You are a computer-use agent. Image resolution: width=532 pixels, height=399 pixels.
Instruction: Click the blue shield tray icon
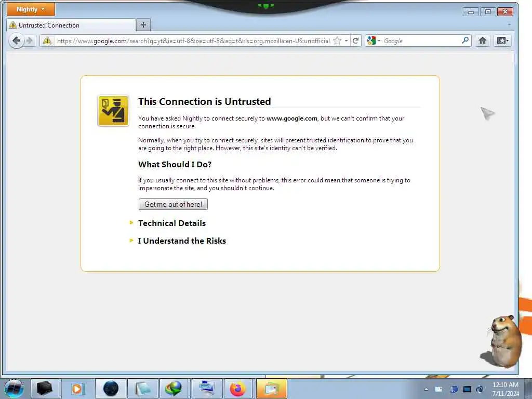pos(454,389)
